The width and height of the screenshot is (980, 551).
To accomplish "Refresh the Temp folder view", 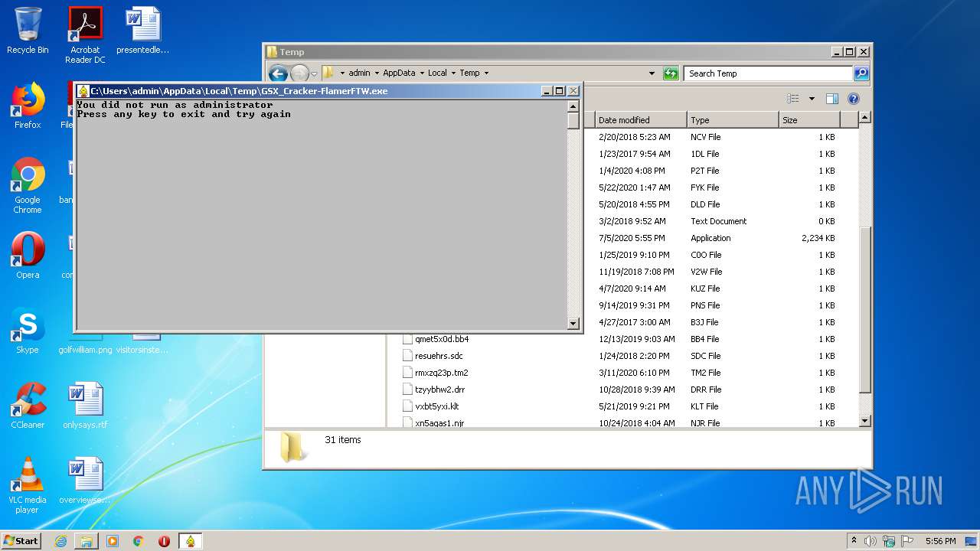I will coord(671,73).
